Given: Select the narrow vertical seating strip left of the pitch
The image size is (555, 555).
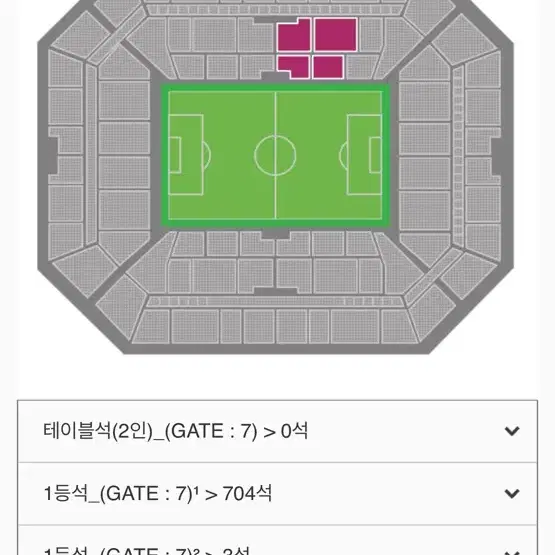Looking at the screenshot, I should [x=91, y=154].
